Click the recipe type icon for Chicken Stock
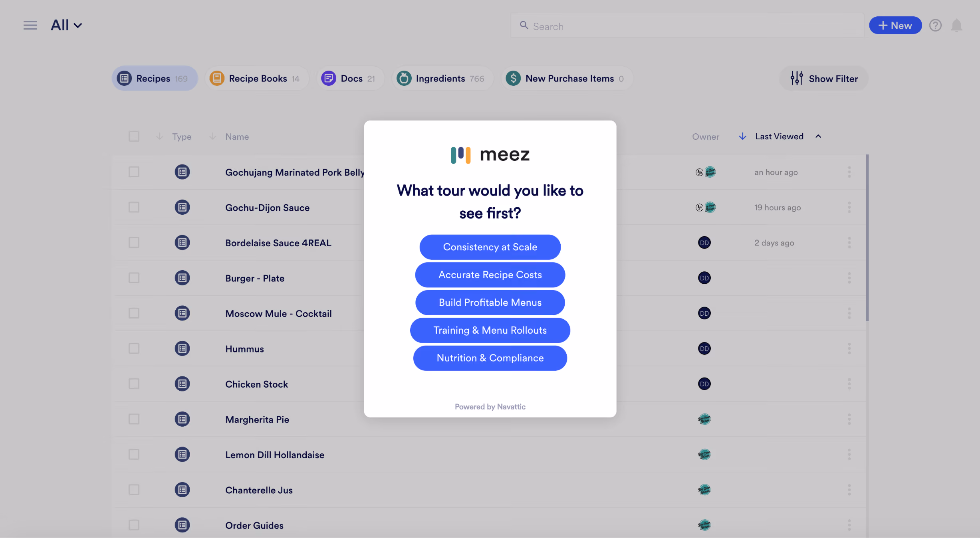The width and height of the screenshot is (980, 538). click(182, 384)
